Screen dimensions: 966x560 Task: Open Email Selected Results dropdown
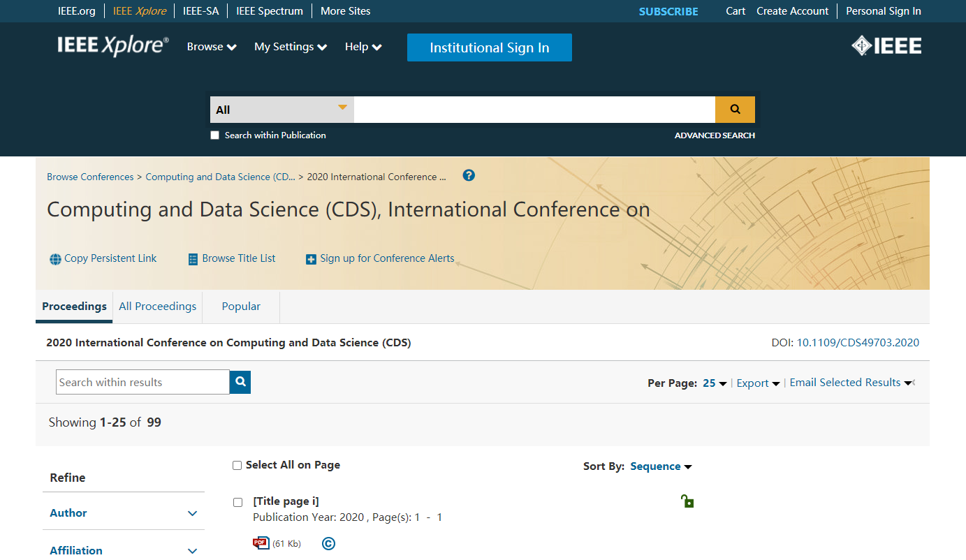point(851,383)
